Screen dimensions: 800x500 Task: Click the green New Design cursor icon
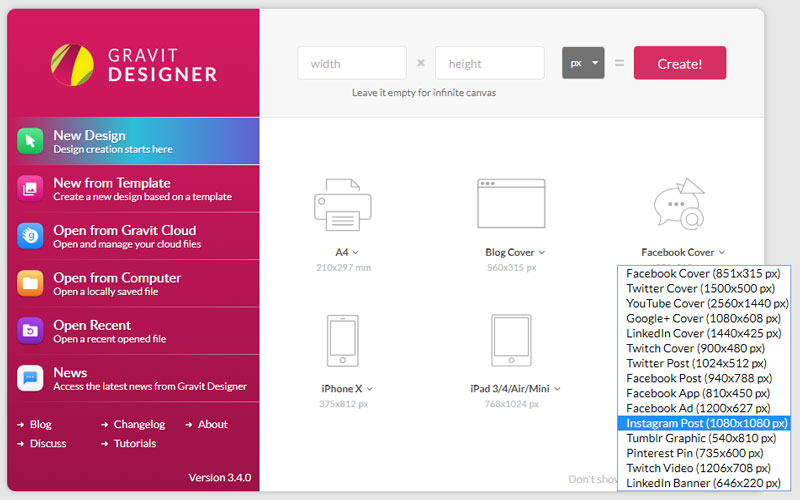(x=30, y=141)
